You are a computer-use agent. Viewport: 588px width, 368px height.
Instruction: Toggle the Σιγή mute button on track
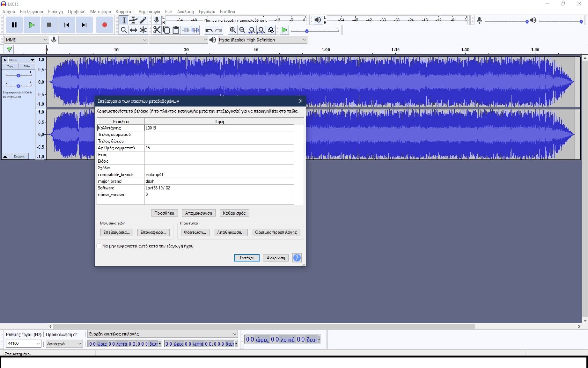pyautogui.click(x=10, y=66)
